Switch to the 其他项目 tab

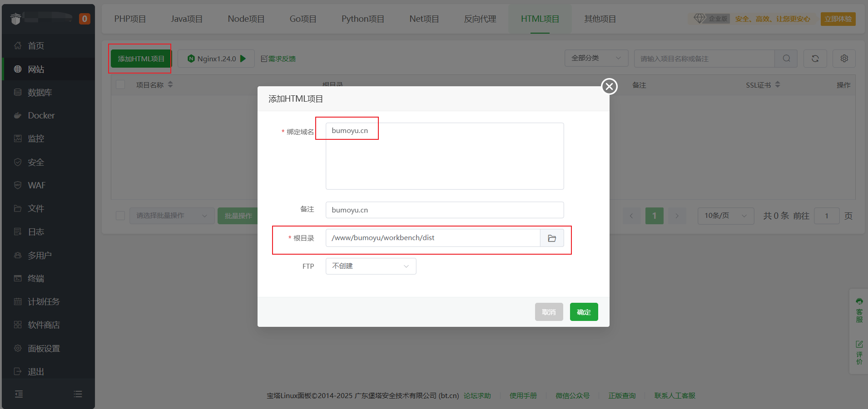coord(600,19)
